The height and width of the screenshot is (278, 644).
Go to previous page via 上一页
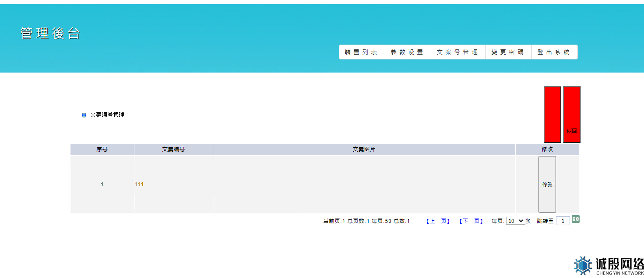tap(438, 221)
